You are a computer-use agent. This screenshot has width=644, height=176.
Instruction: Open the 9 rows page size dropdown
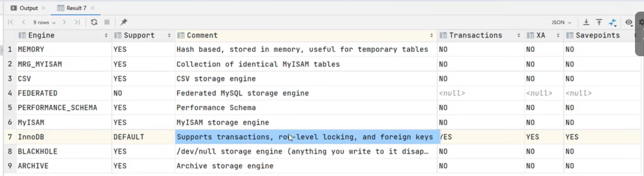pyautogui.click(x=44, y=22)
